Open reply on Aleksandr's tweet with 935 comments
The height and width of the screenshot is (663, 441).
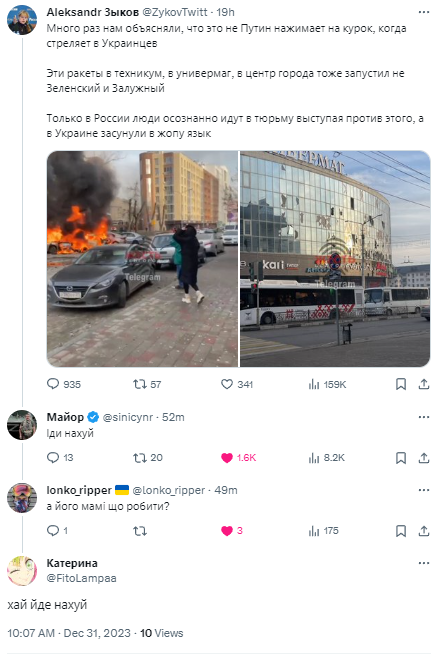coord(63,384)
